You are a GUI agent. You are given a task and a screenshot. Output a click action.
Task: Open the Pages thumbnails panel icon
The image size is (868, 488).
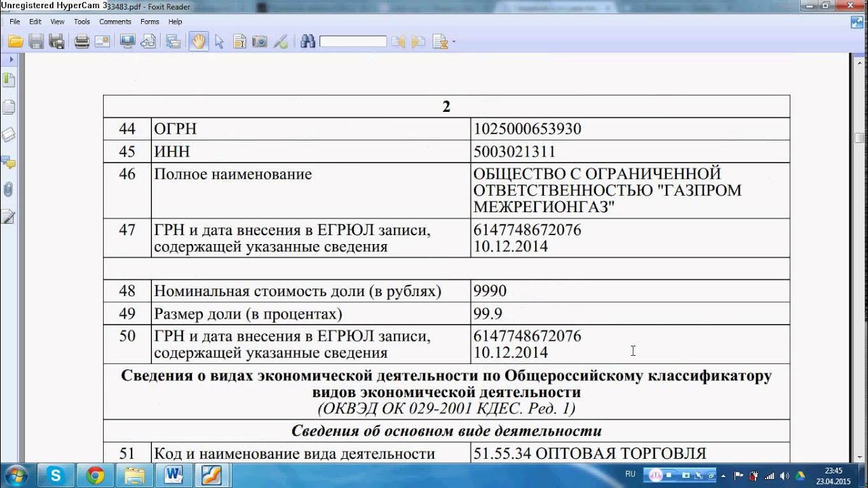point(9,107)
